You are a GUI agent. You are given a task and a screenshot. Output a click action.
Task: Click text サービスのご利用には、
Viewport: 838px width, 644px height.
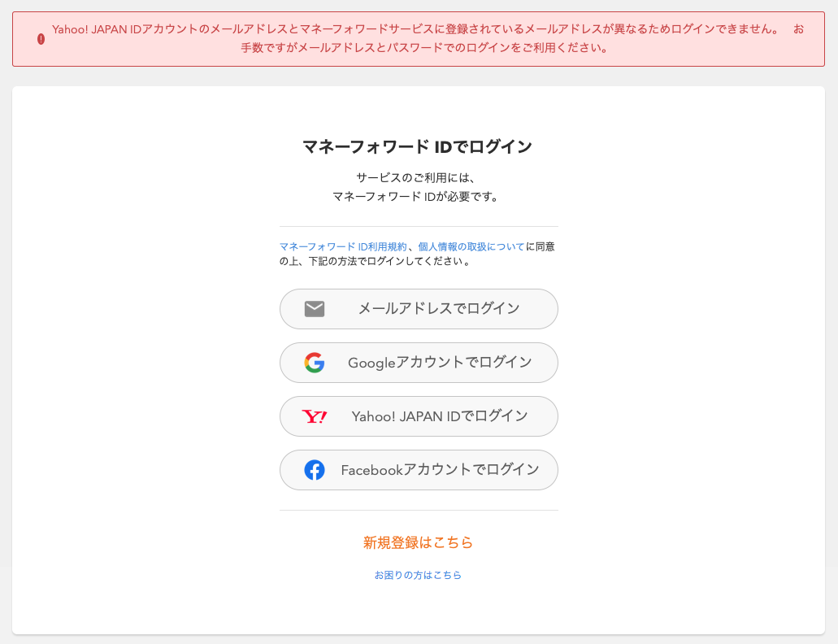click(x=416, y=177)
